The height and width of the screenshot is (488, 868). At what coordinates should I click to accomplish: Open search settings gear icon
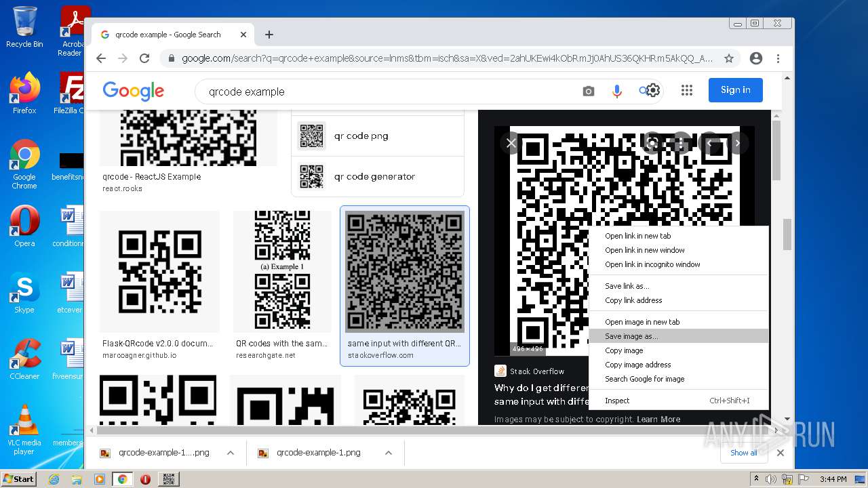click(652, 90)
